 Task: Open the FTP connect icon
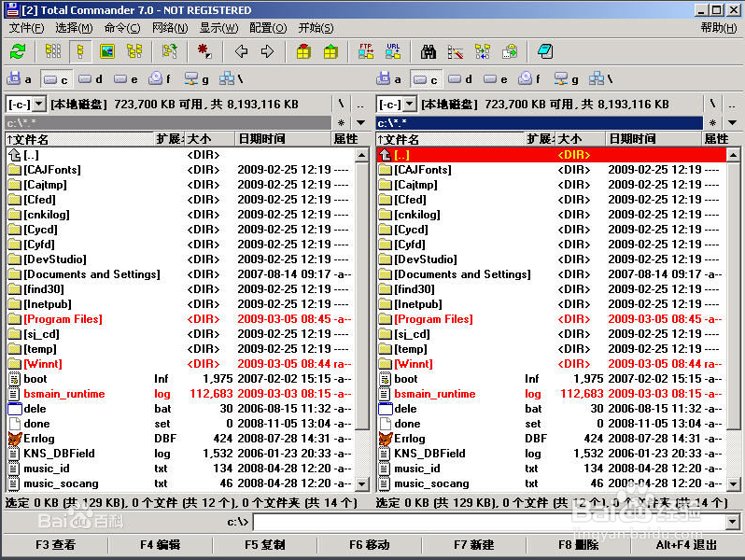point(366,51)
